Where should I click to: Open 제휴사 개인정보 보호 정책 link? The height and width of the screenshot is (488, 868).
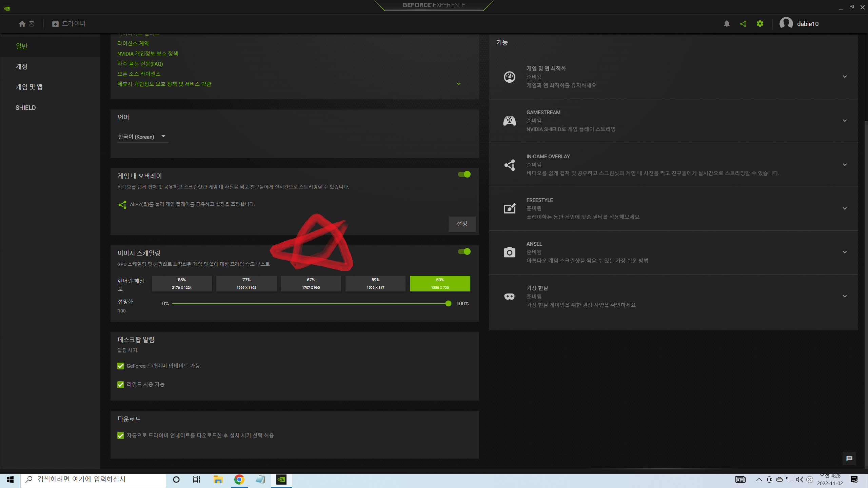(x=164, y=84)
